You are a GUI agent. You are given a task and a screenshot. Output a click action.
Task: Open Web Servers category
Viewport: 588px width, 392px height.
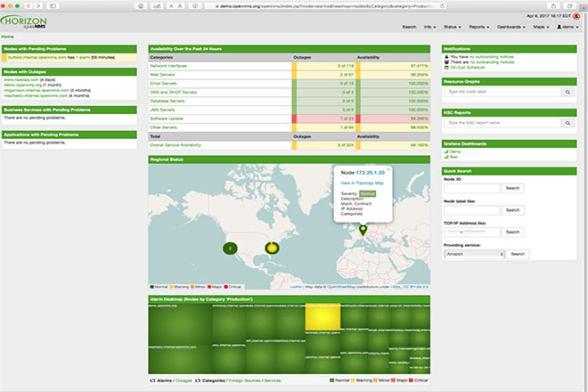[x=162, y=75]
